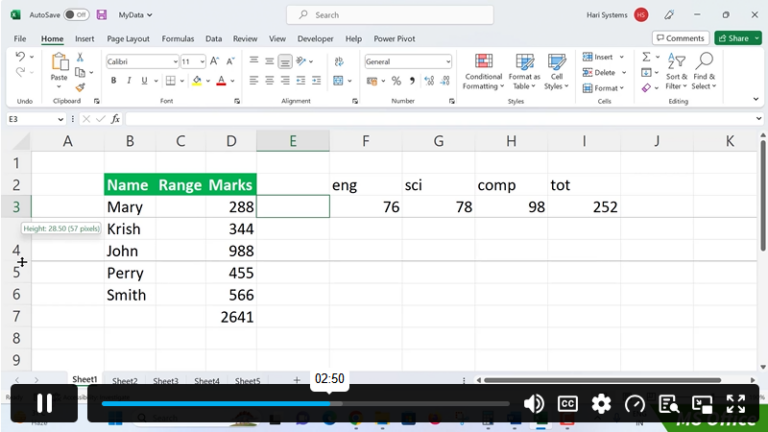Apply red font color A
768x432 pixels.
[221, 80]
